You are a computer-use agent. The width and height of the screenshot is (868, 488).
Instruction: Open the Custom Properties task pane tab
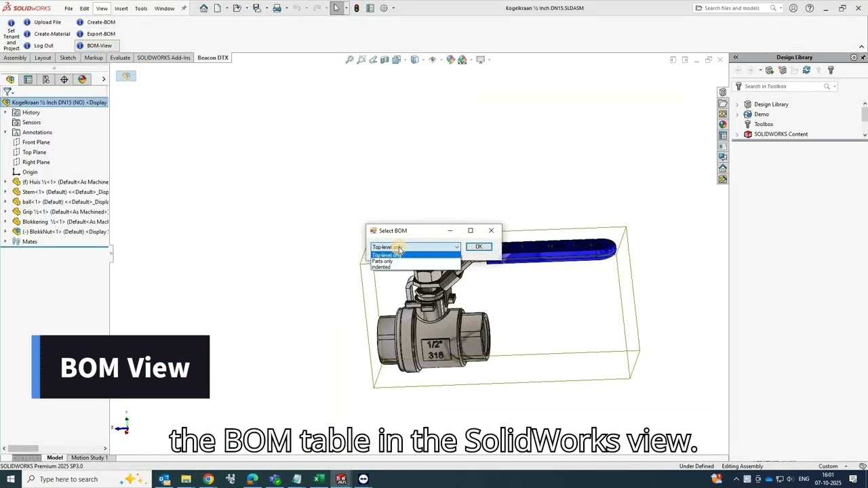[723, 136]
